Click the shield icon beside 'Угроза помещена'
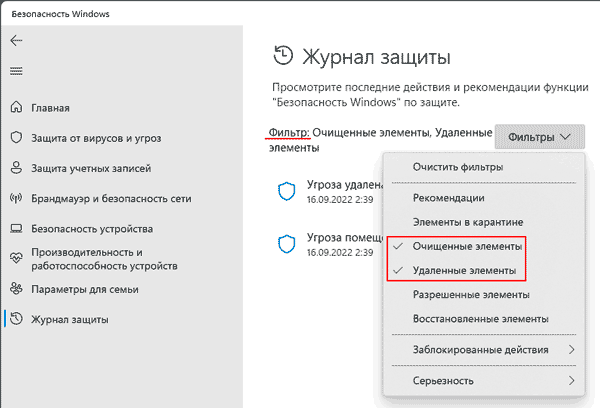The width and height of the screenshot is (600, 408). (x=286, y=244)
